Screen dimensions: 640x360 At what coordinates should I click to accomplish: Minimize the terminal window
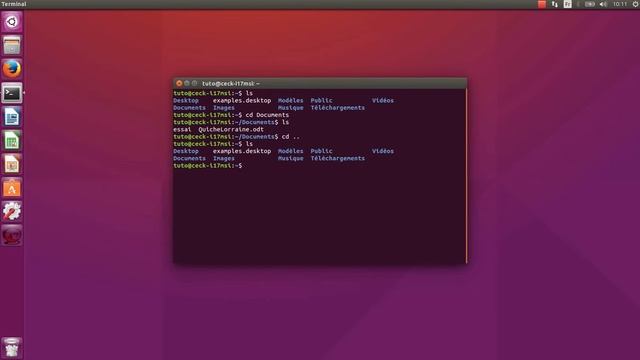187,83
